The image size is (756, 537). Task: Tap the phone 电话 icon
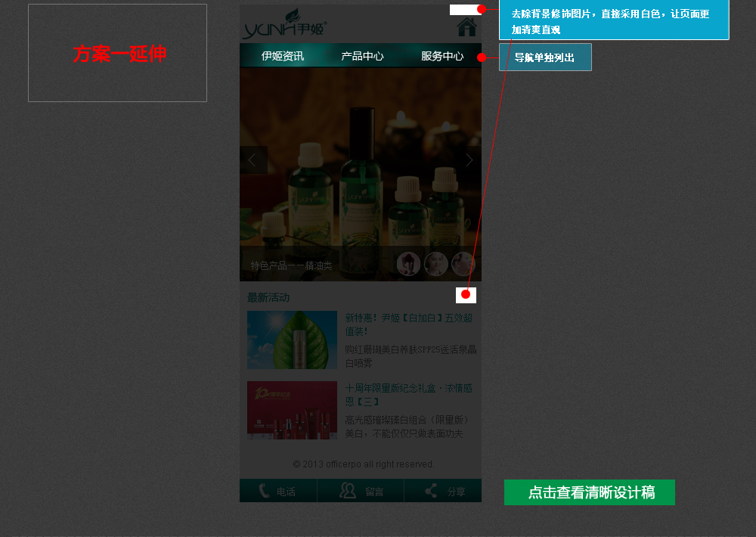pyautogui.click(x=264, y=491)
